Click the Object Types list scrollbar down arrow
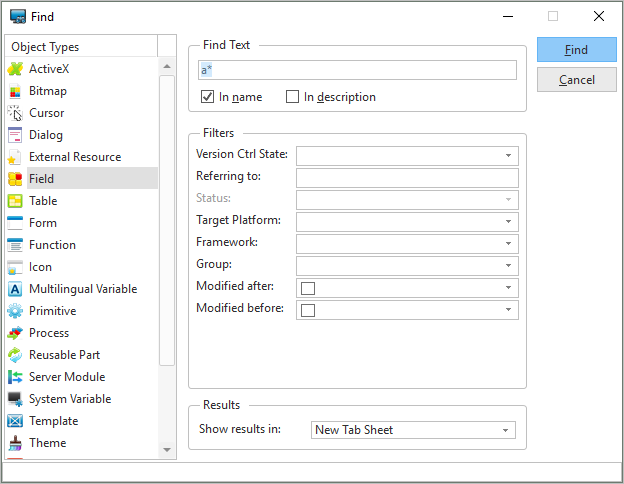Screen dimensions: 624x484 point(167,450)
